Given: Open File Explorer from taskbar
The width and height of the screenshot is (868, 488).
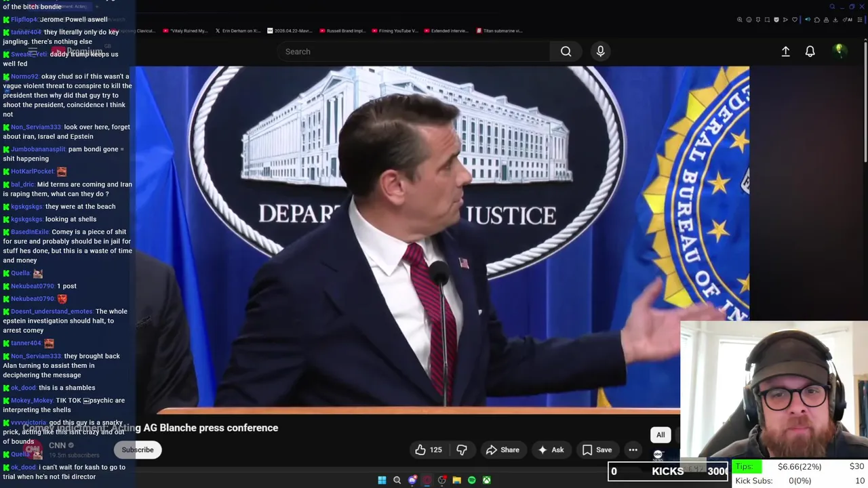Looking at the screenshot, I should tap(456, 480).
